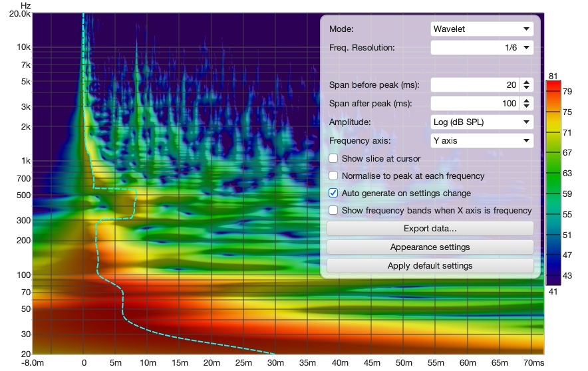Image resolution: width=588 pixels, height=371 pixels.
Task: Click the 70ms label on the time axis
Action: click(x=533, y=363)
